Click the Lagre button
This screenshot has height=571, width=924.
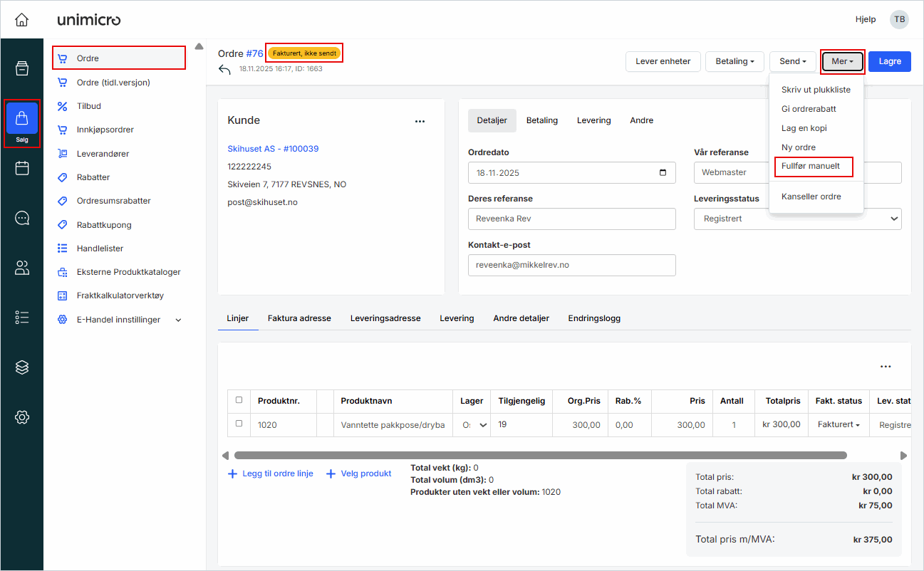tap(889, 61)
